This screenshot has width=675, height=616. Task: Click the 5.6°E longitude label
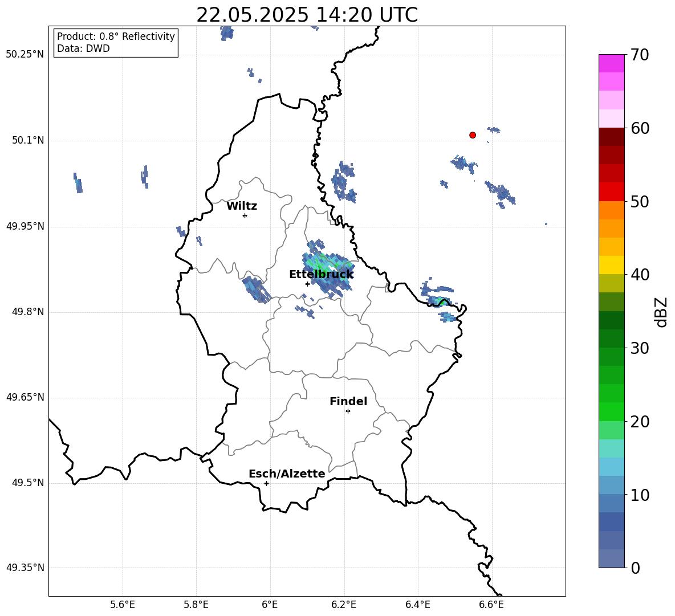click(x=123, y=605)
